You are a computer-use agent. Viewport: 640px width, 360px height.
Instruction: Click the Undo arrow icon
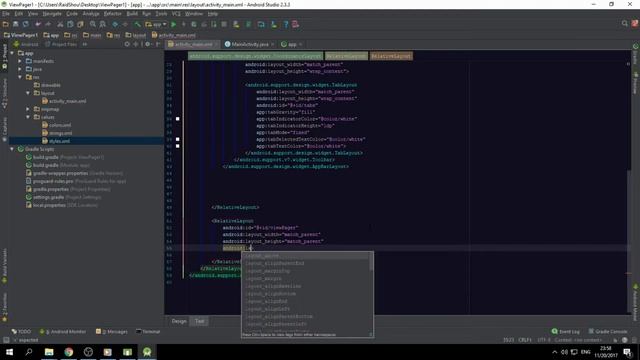click(x=38, y=24)
